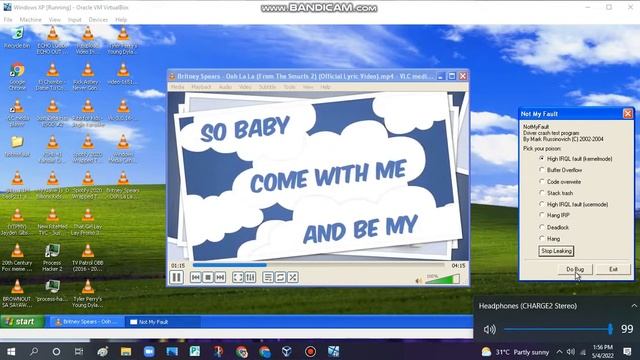This screenshot has height=360, width=640.
Task: Open Process Hacker 2 shortcut
Action: (x=52, y=258)
